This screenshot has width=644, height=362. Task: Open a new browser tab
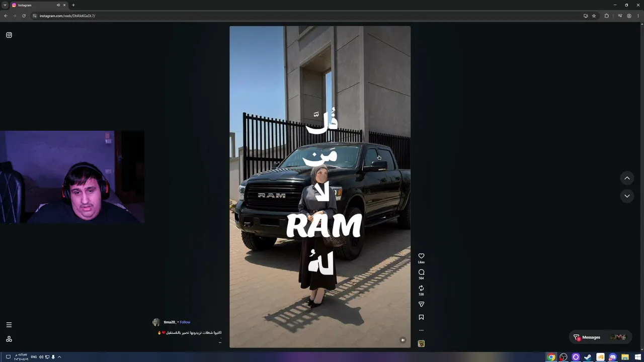73,5
